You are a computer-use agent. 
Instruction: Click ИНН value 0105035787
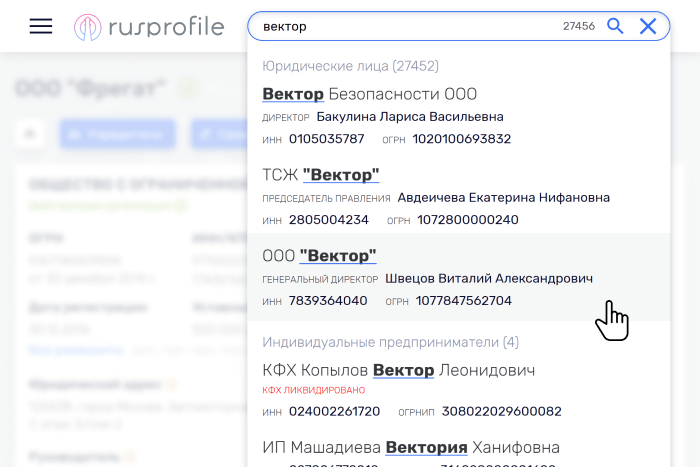point(326,139)
